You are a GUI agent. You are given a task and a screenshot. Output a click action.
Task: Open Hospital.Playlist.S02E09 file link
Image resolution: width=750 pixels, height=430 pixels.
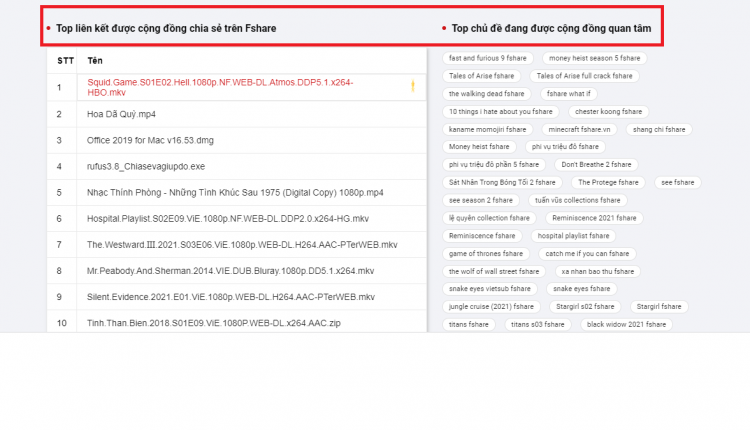(228, 219)
